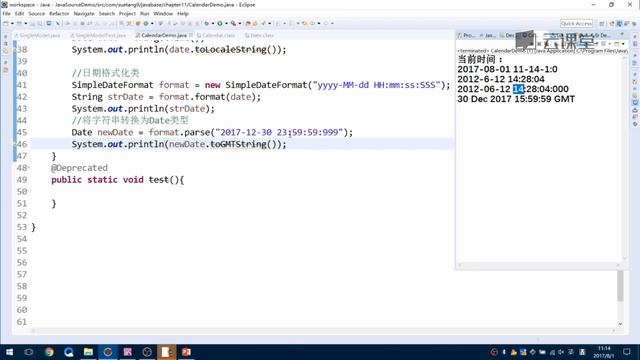The width and height of the screenshot is (640, 360).
Task: Open the Project menu
Action: pyautogui.click(x=127, y=13)
